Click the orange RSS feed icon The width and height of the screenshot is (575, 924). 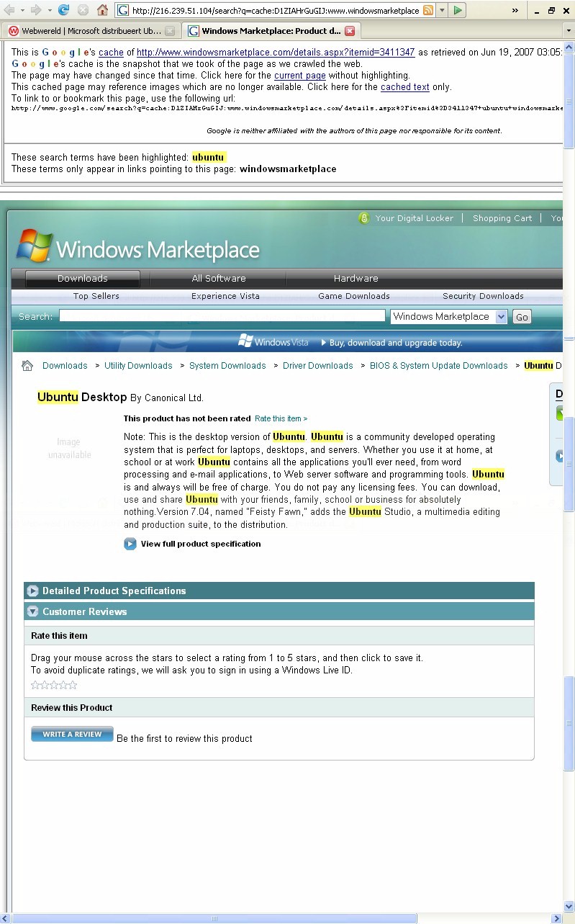(x=428, y=11)
